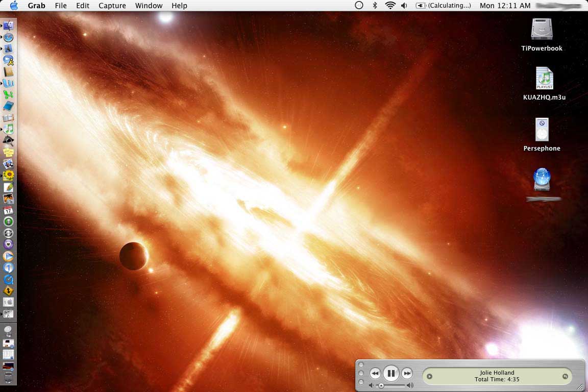
Task: Open System Preferences Apple icon
Action: click(x=8, y=302)
